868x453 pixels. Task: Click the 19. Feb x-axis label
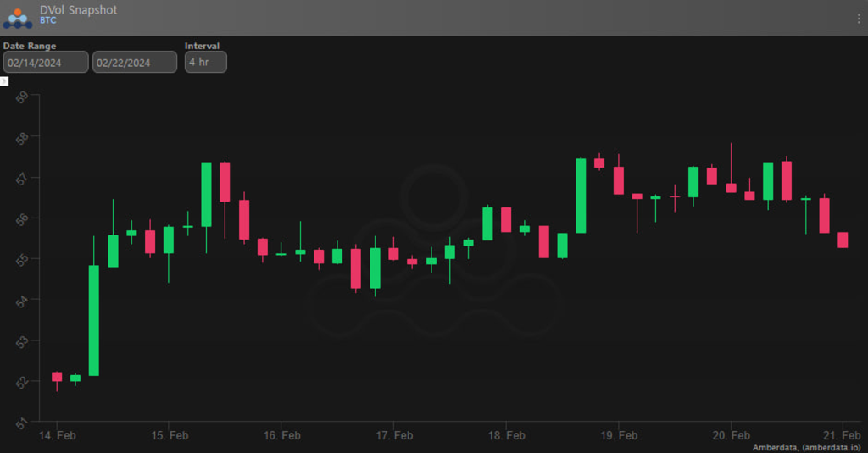coord(618,435)
